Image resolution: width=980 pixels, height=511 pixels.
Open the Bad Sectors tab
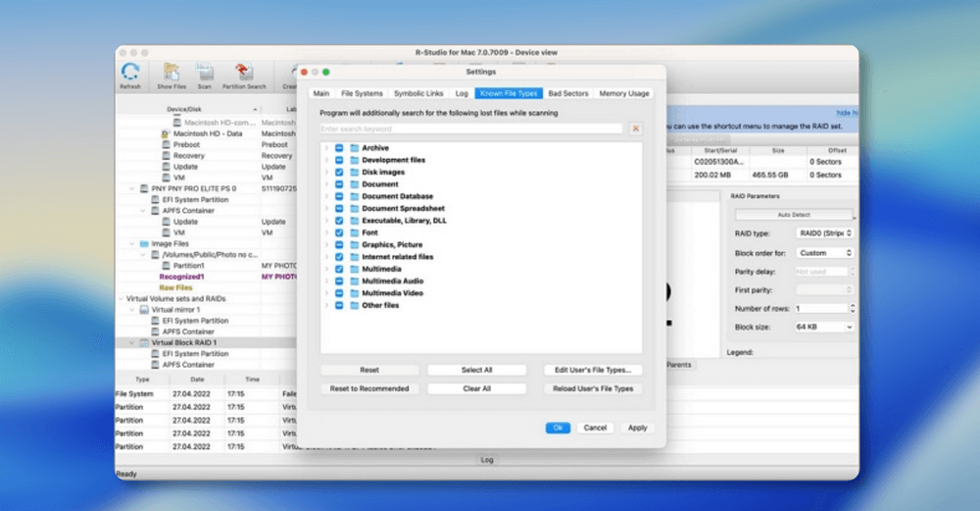pyautogui.click(x=568, y=93)
